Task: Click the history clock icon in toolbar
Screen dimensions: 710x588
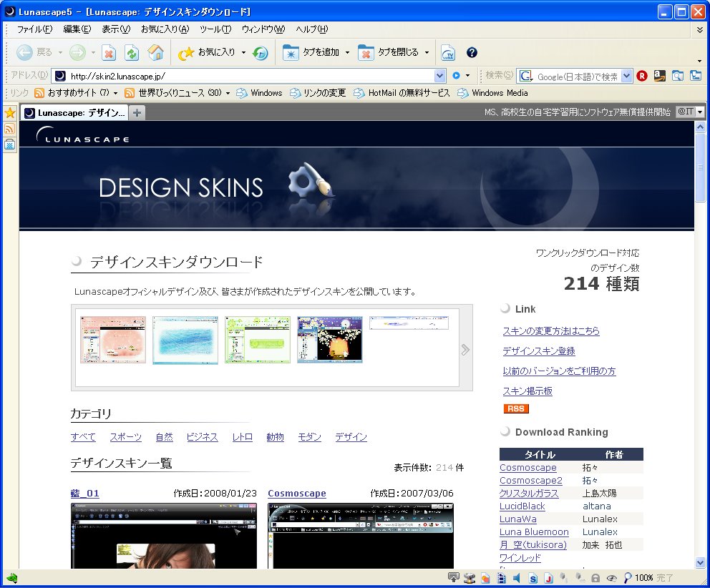Action: coord(260,53)
